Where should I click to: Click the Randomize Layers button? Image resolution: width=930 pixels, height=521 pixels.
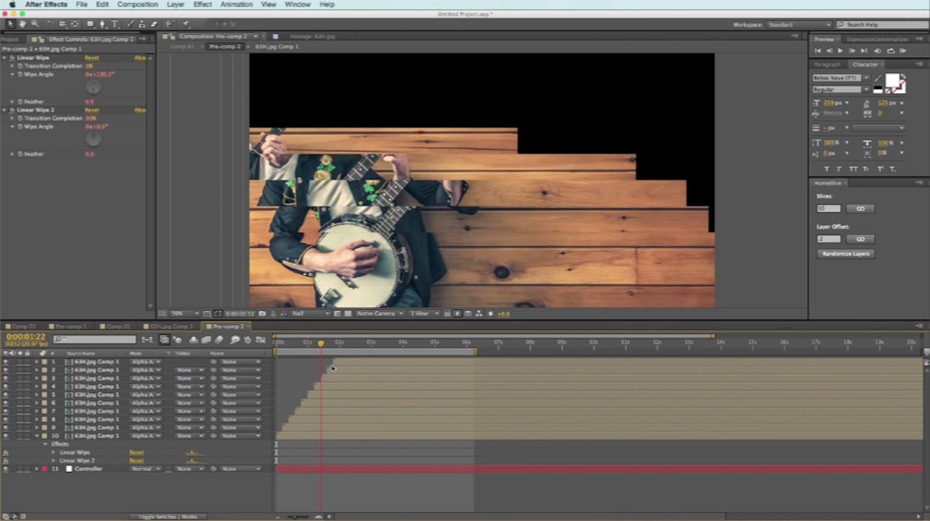pyautogui.click(x=845, y=254)
